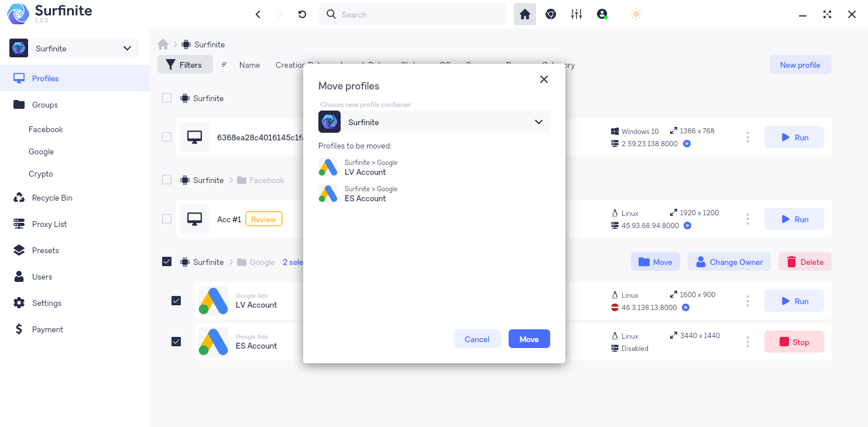
Task: Open Groups in the sidebar
Action: point(75,105)
